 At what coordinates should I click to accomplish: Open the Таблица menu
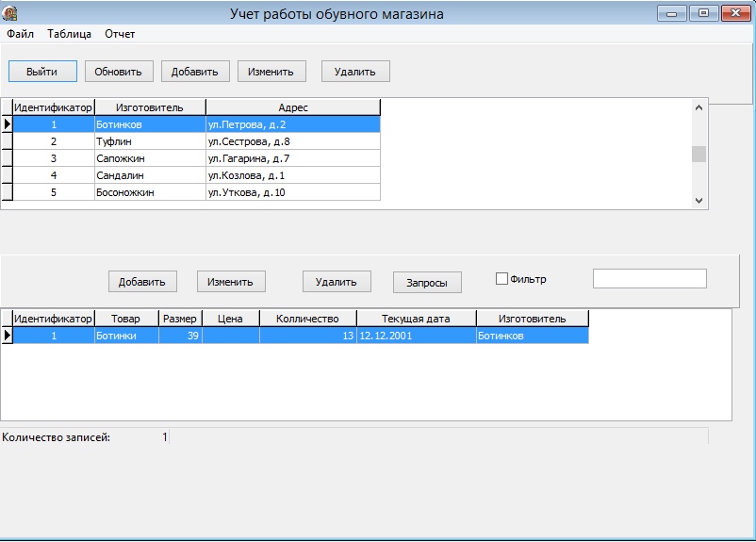coord(70,34)
